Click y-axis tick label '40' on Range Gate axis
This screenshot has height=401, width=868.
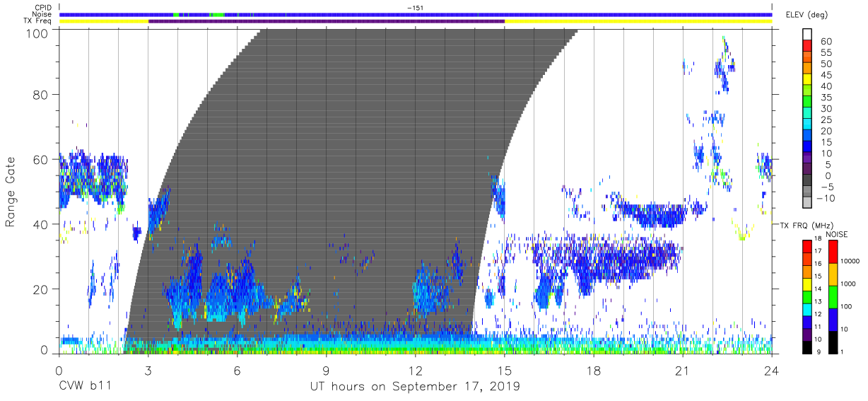pos(41,224)
